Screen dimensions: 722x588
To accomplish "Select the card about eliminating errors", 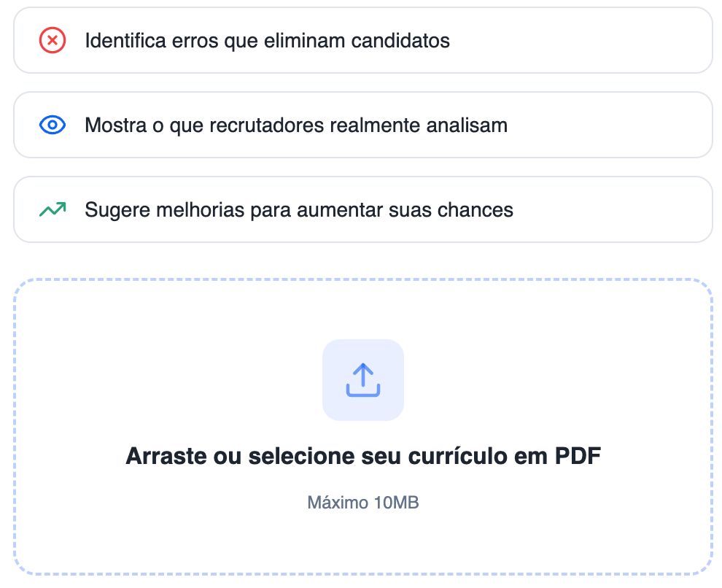I will point(583,41).
